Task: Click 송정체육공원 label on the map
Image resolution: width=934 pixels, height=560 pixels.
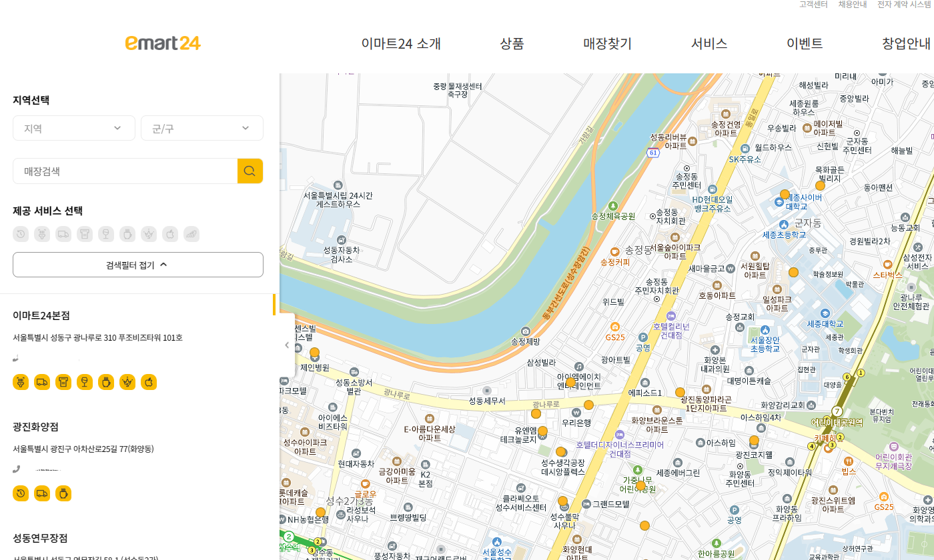Action: [x=613, y=216]
